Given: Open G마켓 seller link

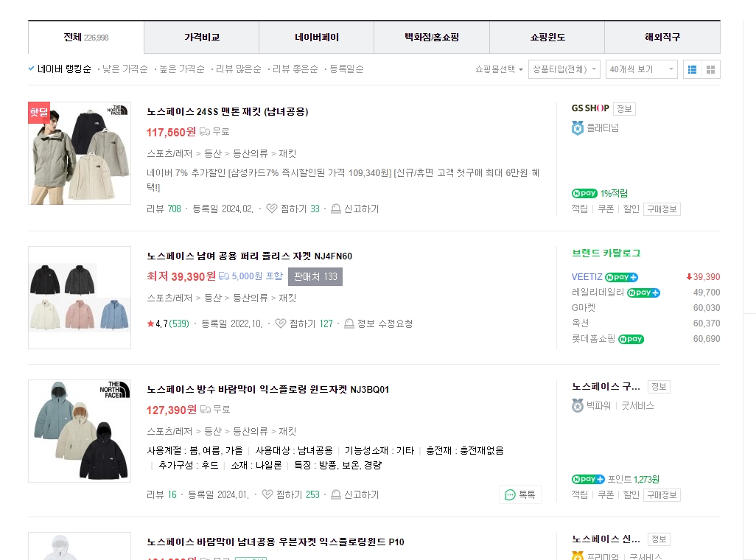Looking at the screenshot, I should pyautogui.click(x=584, y=308).
